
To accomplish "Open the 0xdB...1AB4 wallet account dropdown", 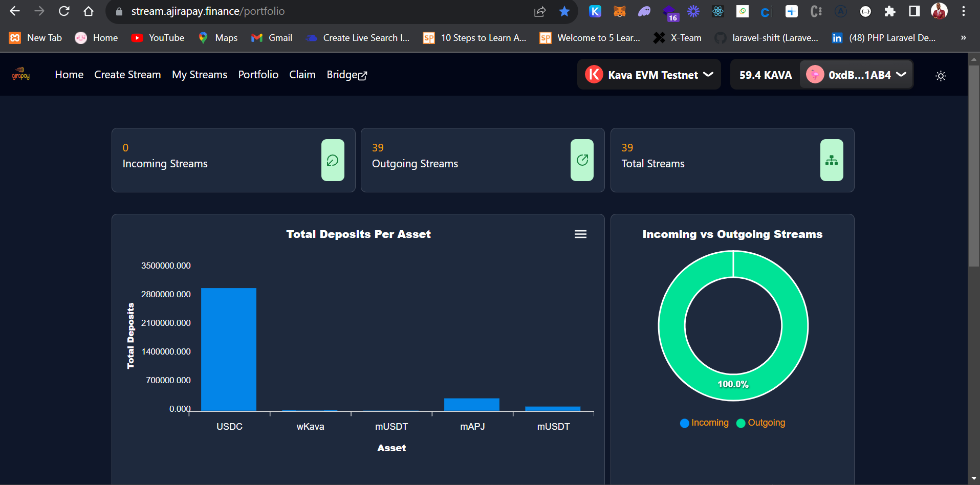I will pos(856,75).
